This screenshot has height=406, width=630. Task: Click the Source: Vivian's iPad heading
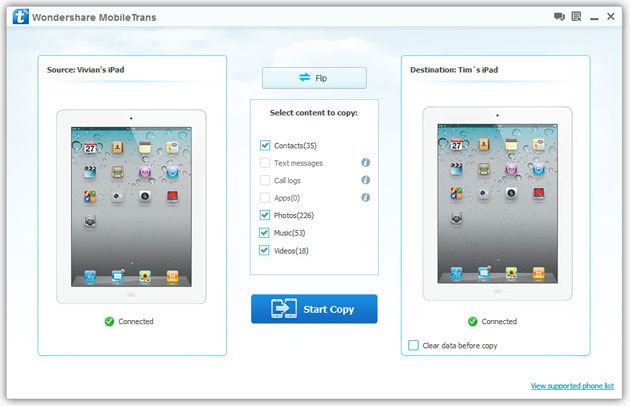coord(86,70)
